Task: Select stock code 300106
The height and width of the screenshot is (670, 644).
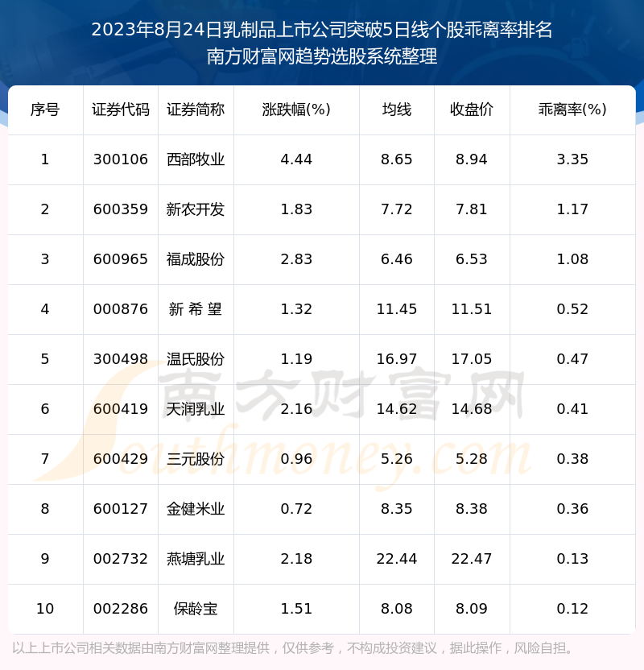Action: click(x=121, y=159)
